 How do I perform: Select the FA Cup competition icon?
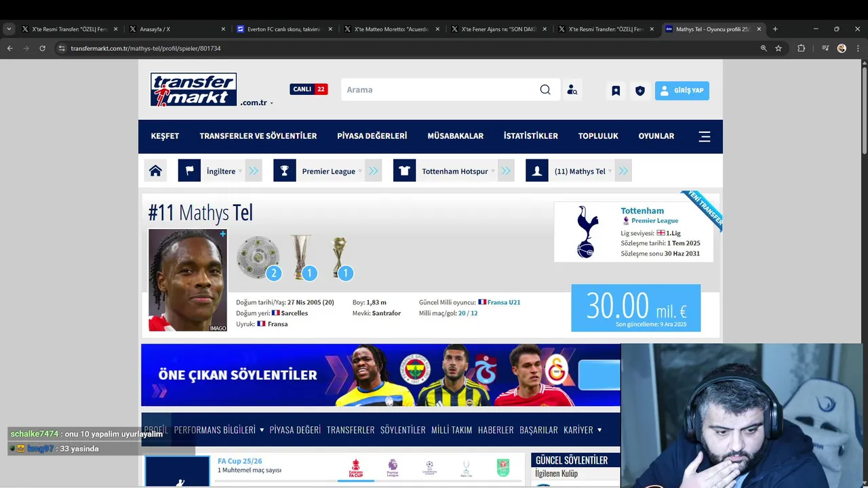pos(355,468)
